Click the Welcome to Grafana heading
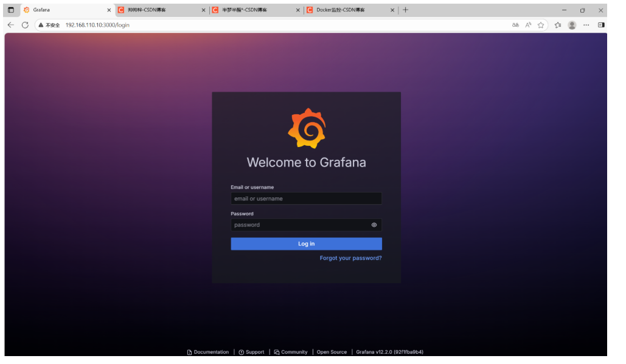626x364 pixels. [306, 162]
